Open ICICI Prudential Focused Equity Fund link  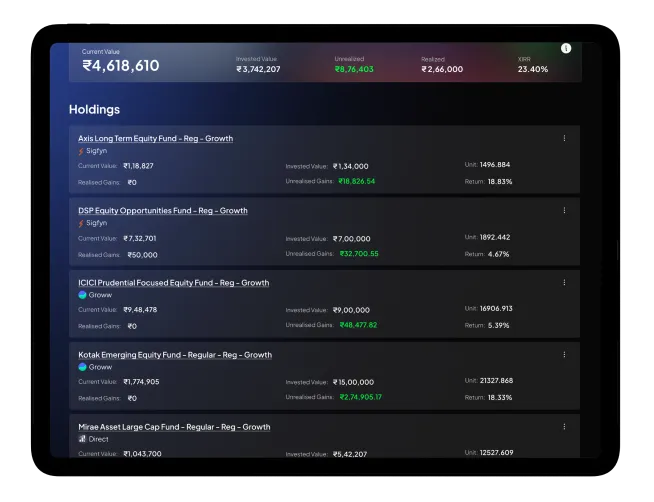pyautogui.click(x=174, y=283)
